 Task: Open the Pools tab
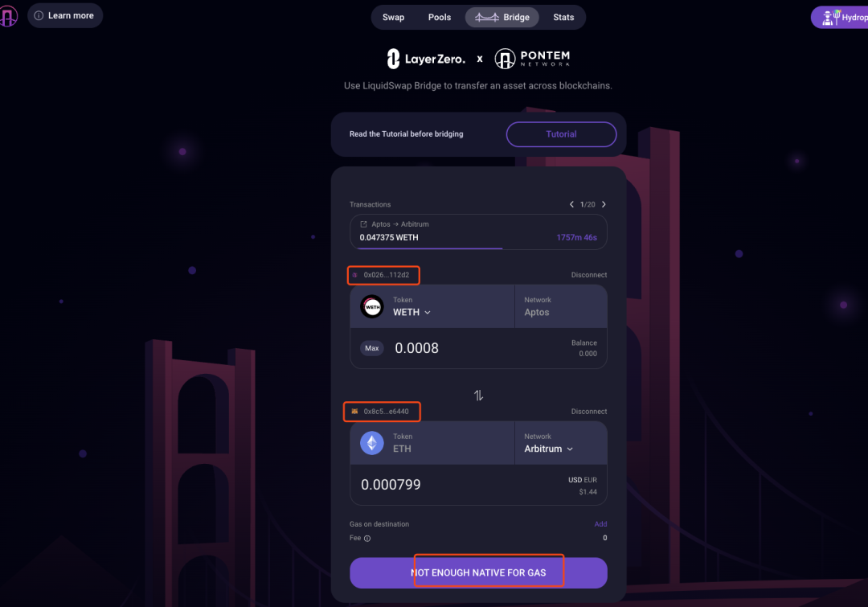click(440, 17)
